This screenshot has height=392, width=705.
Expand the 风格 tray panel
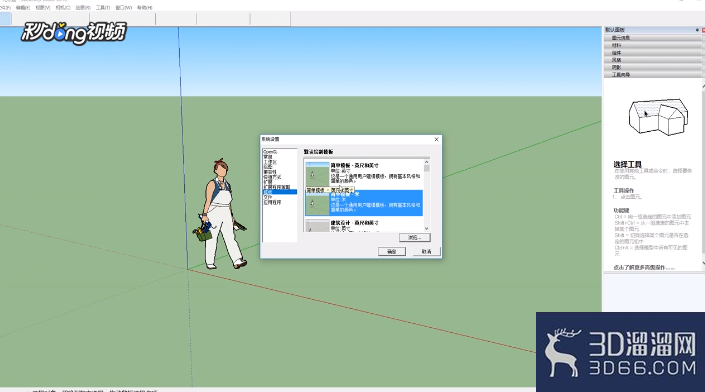(x=652, y=60)
